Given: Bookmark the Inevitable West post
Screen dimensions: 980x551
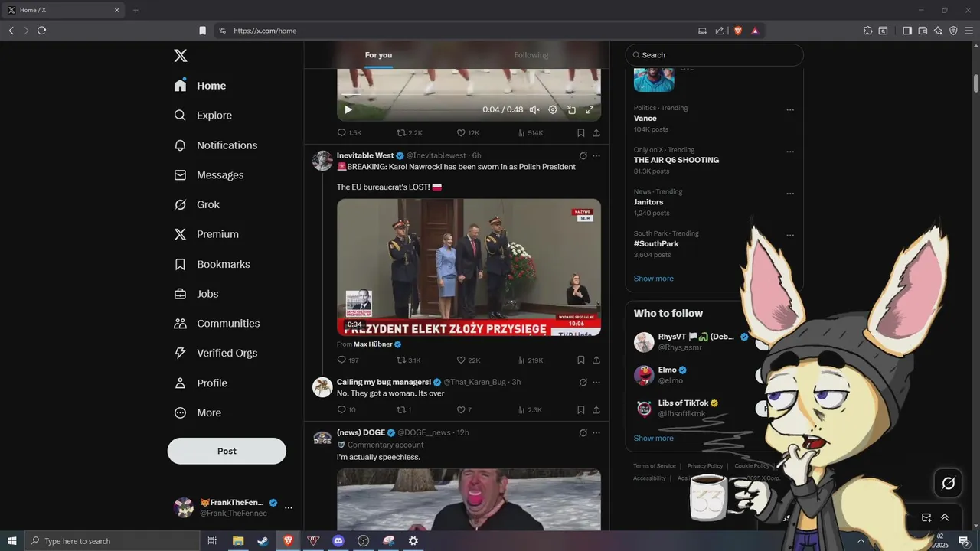Looking at the screenshot, I should pos(581,360).
